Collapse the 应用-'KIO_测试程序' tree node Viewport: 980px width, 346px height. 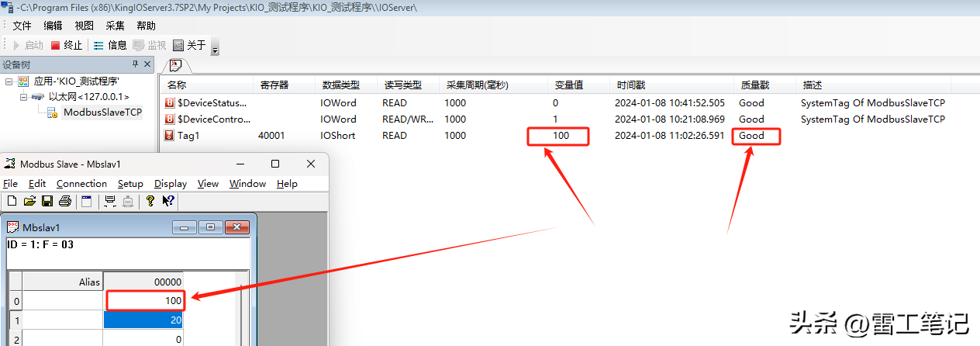coord(9,81)
